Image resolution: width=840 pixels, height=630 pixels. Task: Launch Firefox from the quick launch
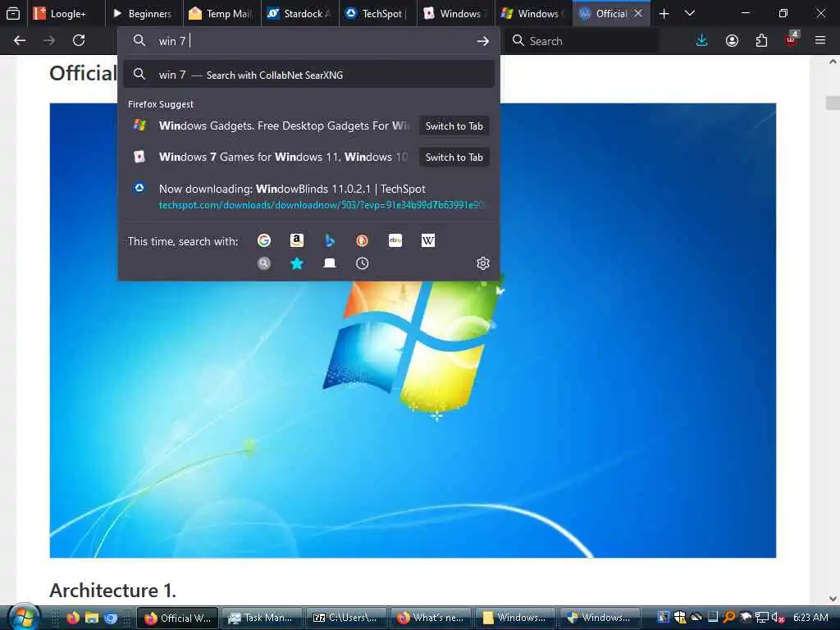click(x=73, y=618)
